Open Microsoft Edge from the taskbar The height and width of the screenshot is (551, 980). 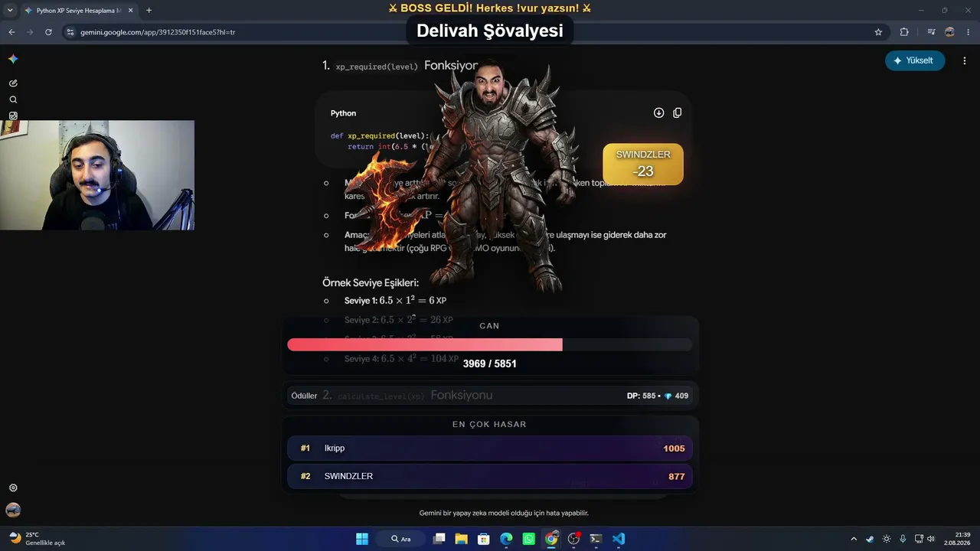[x=506, y=539]
